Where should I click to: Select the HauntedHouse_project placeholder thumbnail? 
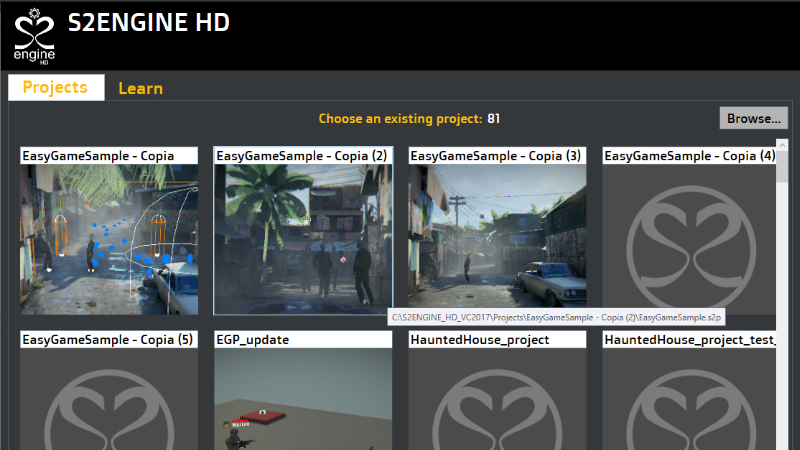(x=497, y=399)
